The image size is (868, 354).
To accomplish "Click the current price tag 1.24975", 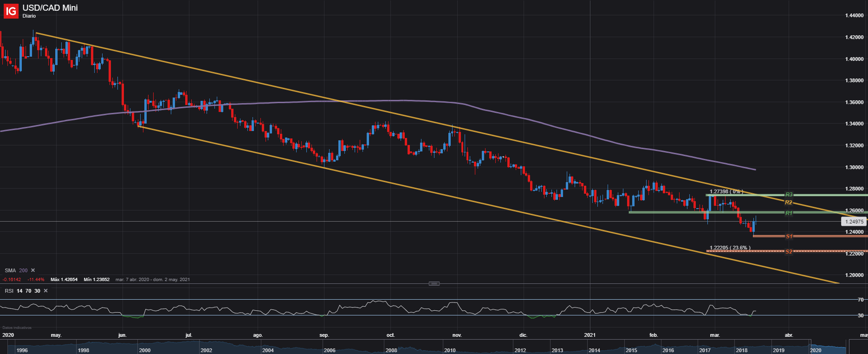I will coord(854,222).
